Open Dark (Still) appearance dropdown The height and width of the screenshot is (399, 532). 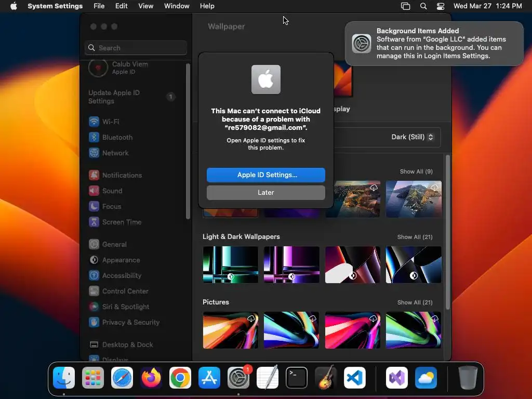[x=412, y=137]
